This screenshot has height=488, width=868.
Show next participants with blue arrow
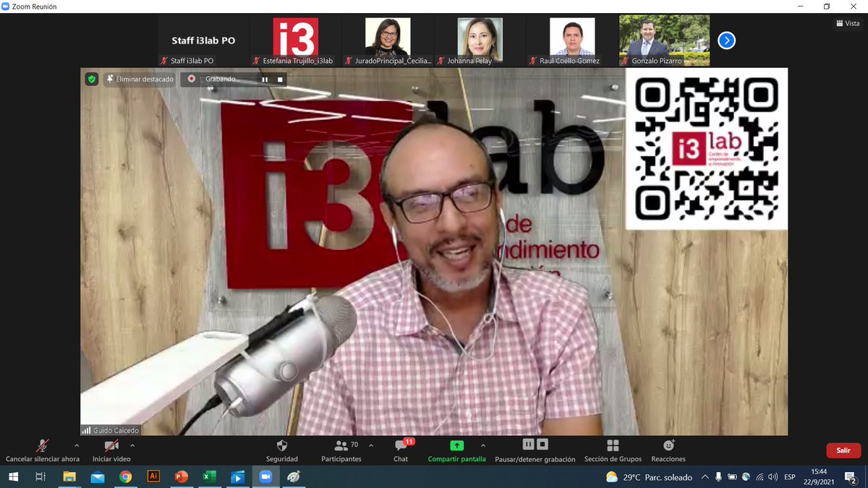click(726, 40)
